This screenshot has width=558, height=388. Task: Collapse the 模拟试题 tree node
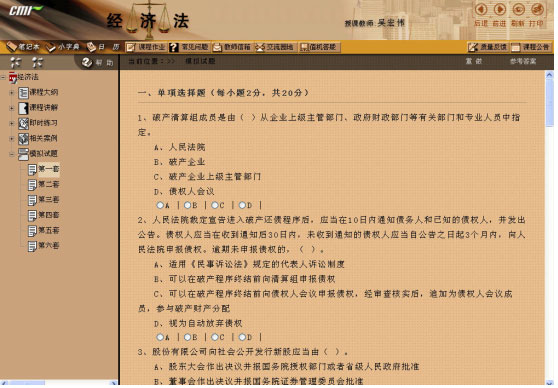pos(12,154)
